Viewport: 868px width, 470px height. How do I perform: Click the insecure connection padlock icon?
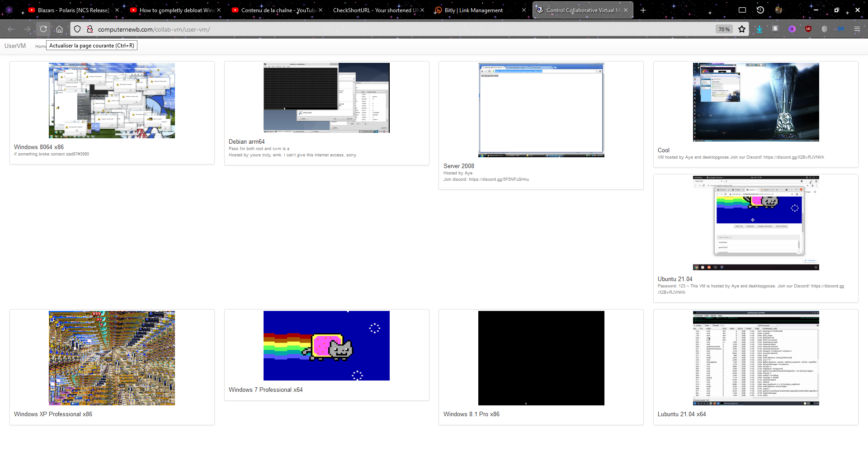coord(90,29)
